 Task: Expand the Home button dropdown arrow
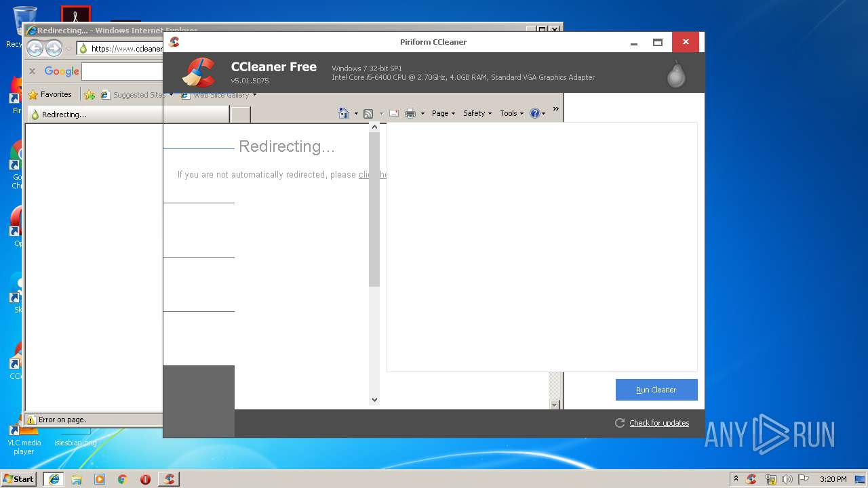point(356,114)
